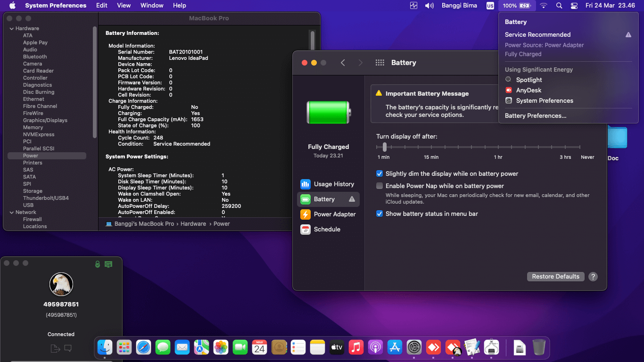Screen dimensions: 644x362
Task: Launch Apple TV from the dock
Action: [x=337, y=348]
